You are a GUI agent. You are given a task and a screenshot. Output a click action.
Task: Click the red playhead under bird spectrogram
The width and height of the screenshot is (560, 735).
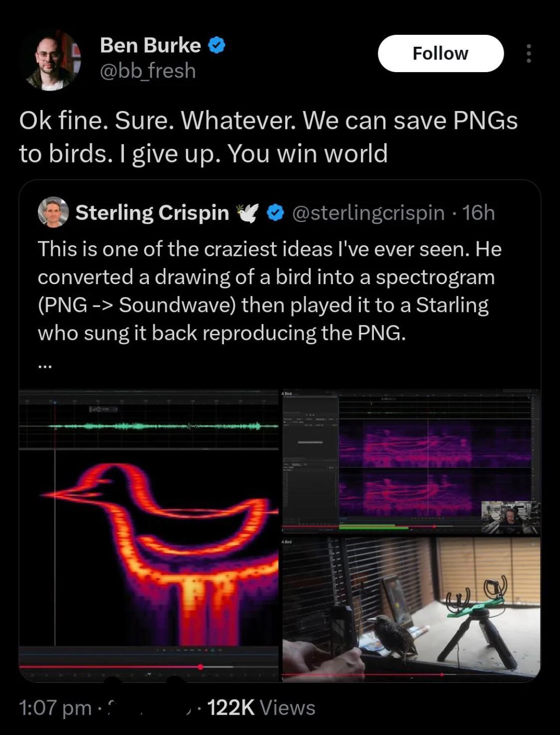point(200,666)
